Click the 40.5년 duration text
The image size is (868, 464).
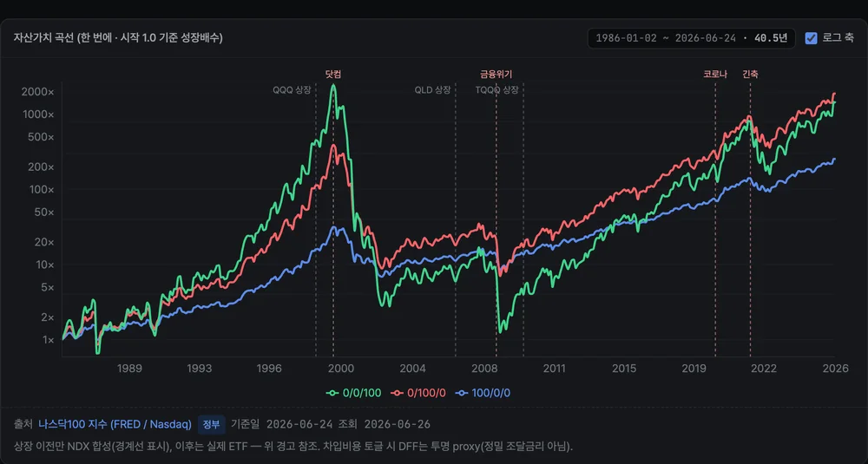771,38
